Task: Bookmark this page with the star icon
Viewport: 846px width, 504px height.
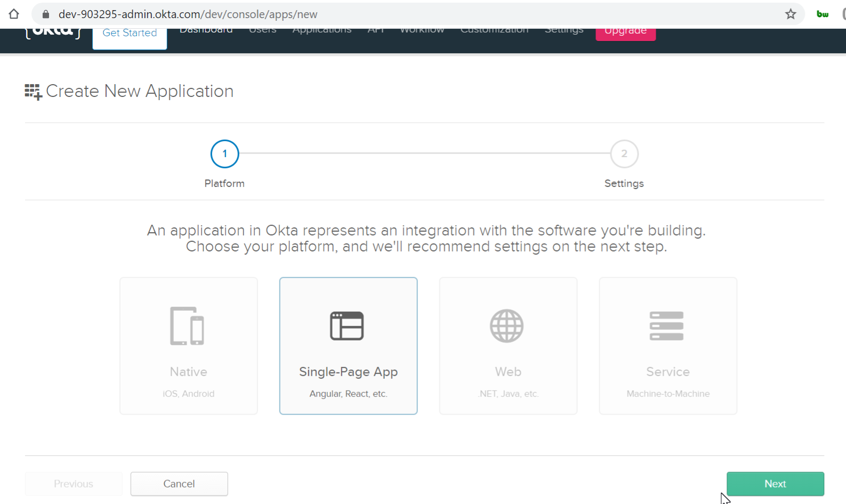Action: click(791, 14)
